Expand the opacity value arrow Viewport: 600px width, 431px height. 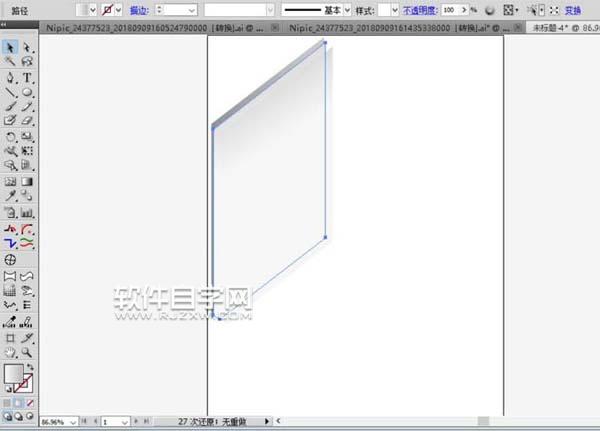click(464, 10)
